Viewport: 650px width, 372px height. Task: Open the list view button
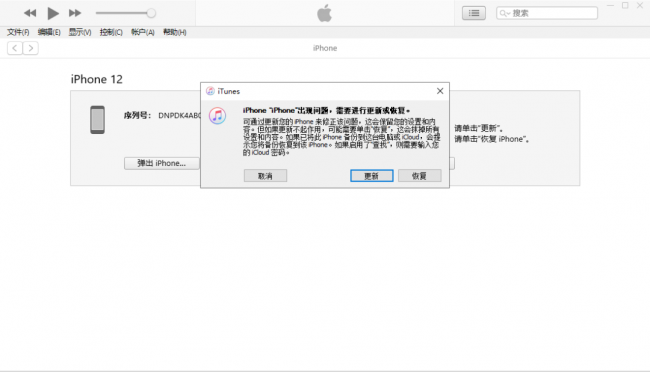474,13
